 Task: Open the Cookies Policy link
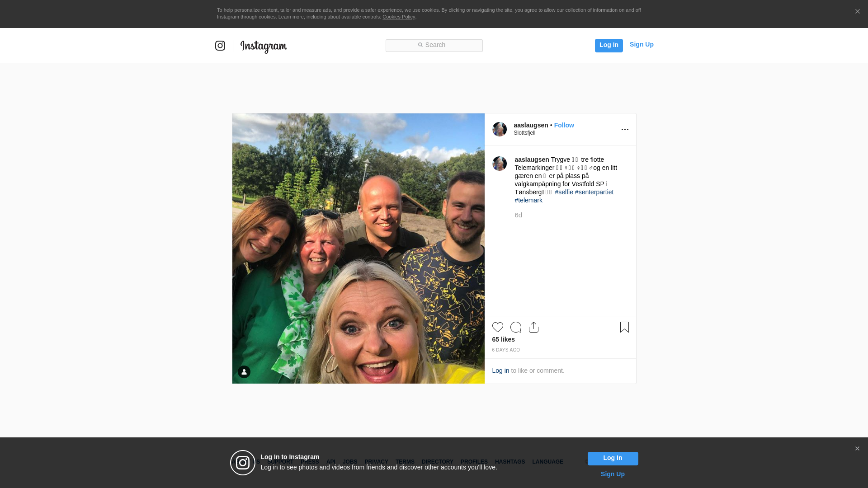tap(398, 17)
